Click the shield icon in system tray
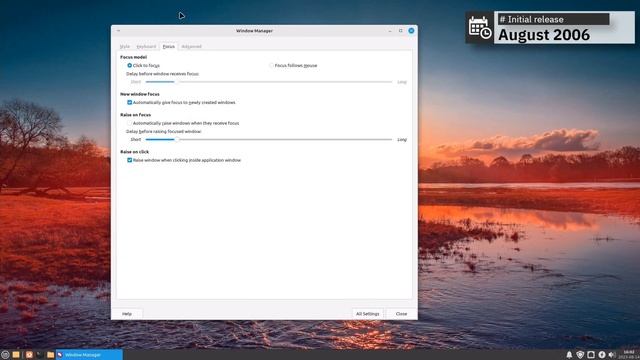Viewport: 640px width, 360px height. coord(580,355)
